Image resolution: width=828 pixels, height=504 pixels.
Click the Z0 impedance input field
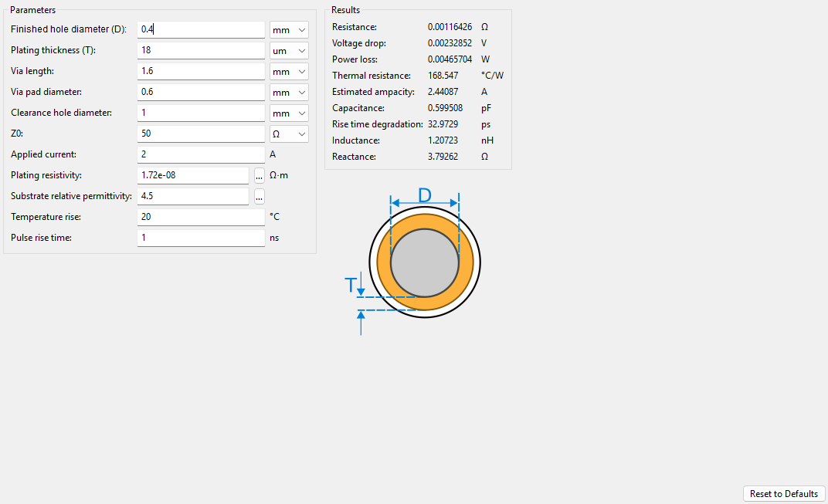click(x=201, y=134)
